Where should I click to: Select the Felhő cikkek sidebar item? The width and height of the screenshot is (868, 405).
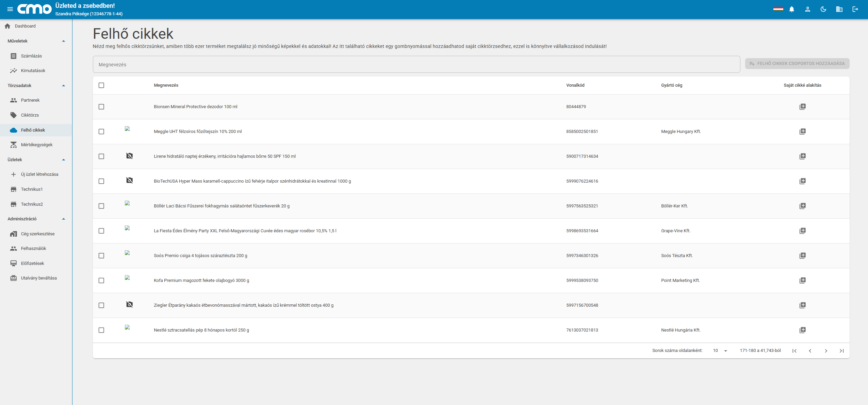tap(36, 130)
